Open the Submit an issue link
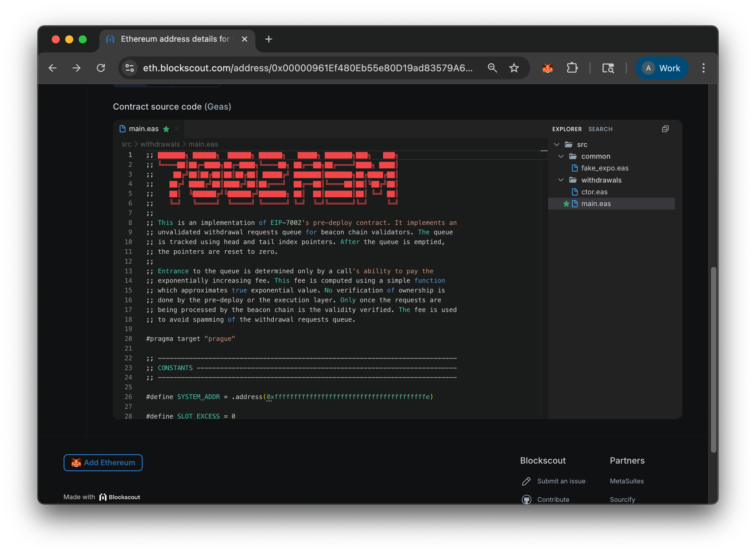Image resolution: width=756 pixels, height=554 pixels. click(x=561, y=481)
